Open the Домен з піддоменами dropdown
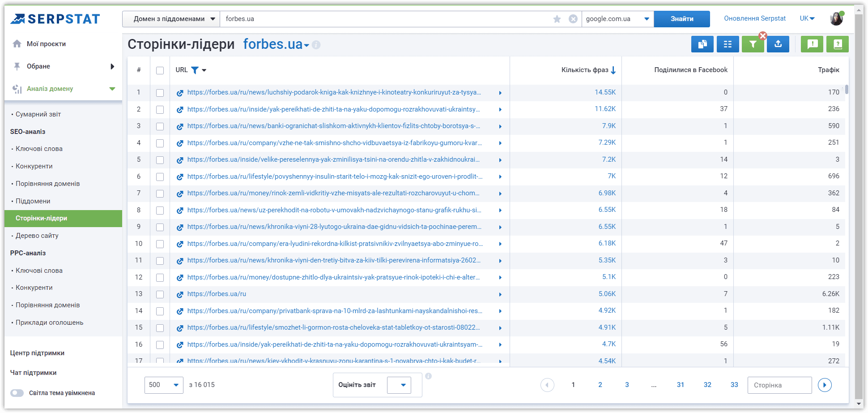 click(x=171, y=19)
